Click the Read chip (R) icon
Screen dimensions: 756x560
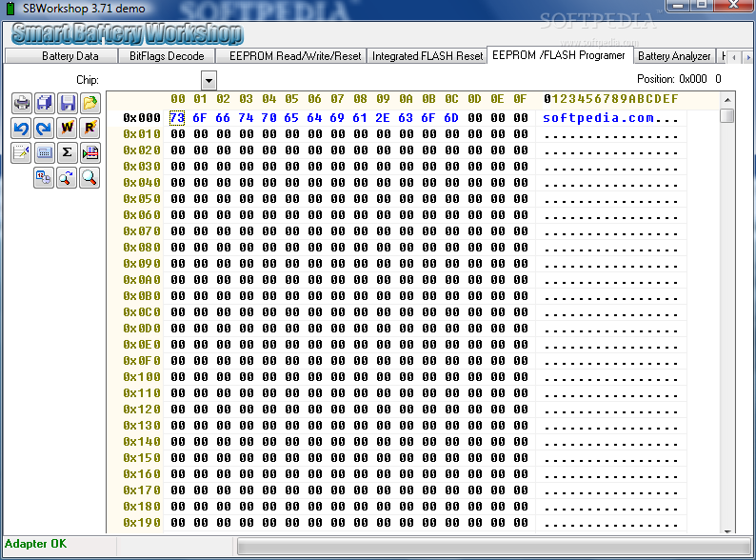tap(90, 129)
